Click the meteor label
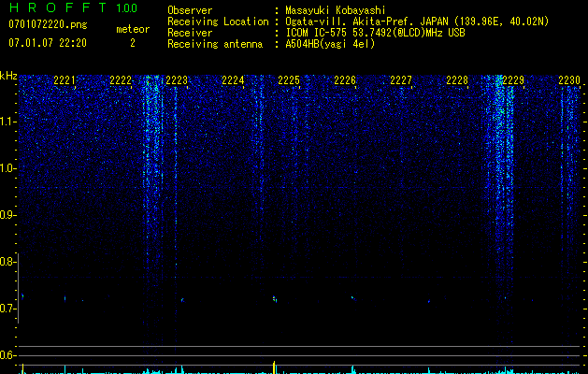This screenshot has width=588, height=374. [133, 29]
